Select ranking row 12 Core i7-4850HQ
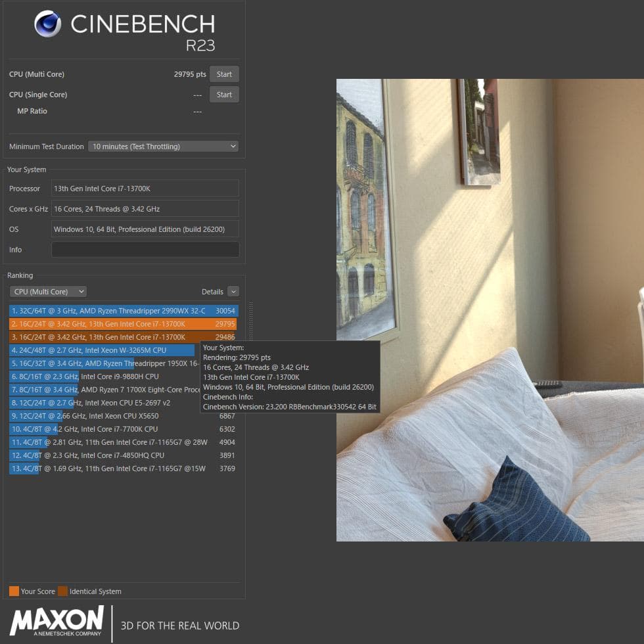The width and height of the screenshot is (644, 644). point(124,455)
